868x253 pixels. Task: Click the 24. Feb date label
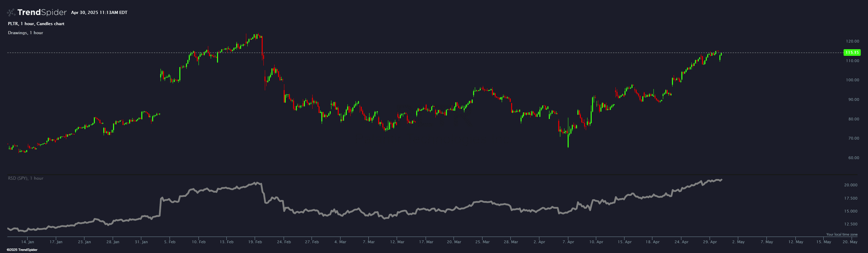pyautogui.click(x=284, y=242)
